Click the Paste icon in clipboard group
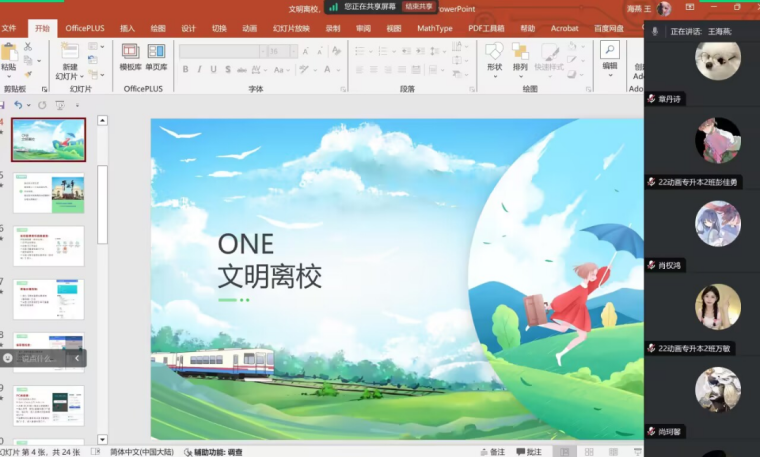The width and height of the screenshot is (760, 457). pyautogui.click(x=9, y=53)
